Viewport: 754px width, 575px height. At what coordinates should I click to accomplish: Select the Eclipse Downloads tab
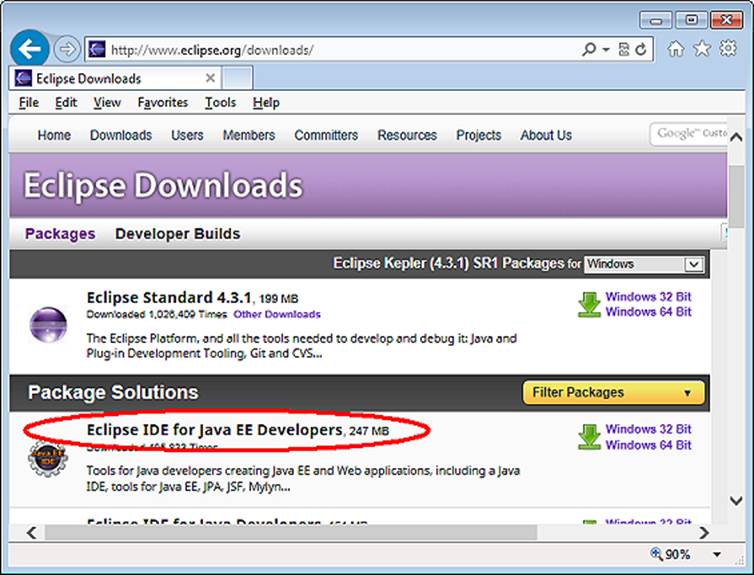(115, 78)
